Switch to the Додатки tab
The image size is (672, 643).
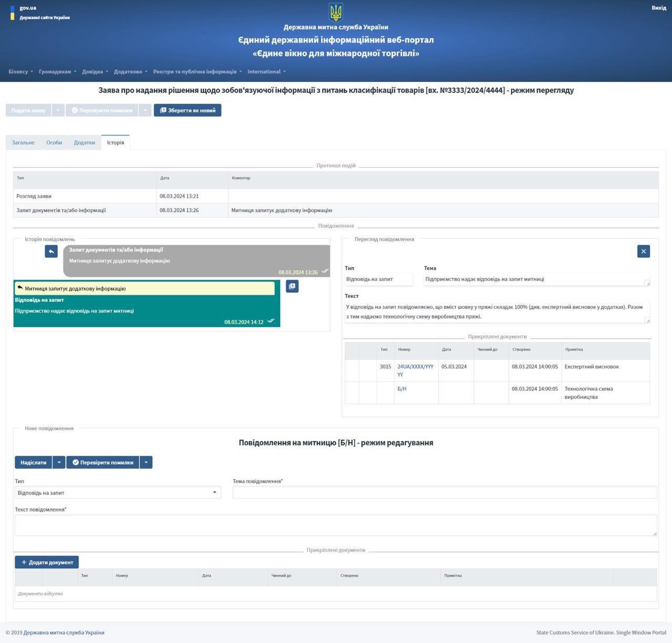(x=85, y=142)
